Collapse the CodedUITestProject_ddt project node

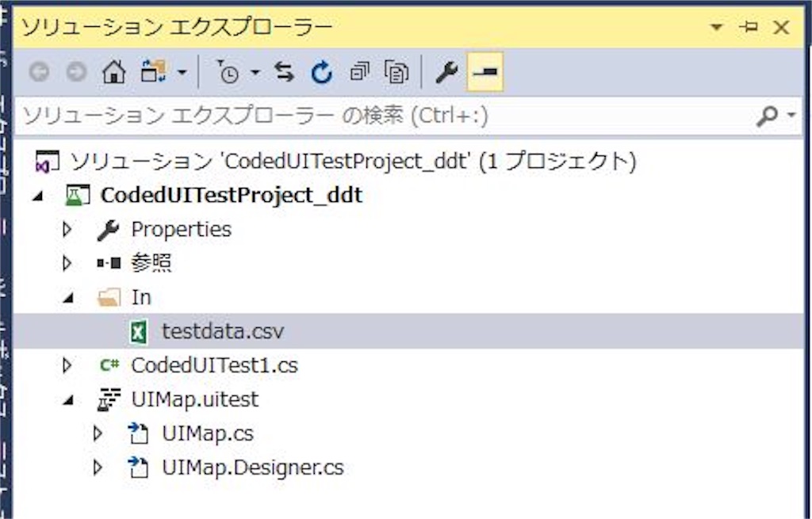click(x=38, y=197)
